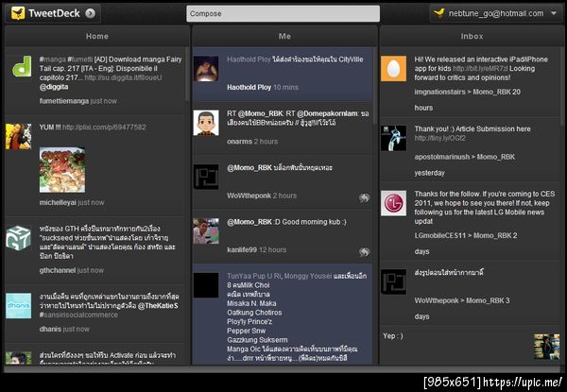The image size is (567, 392).
Task: Click the reply icon on kanlife99 tweet
Action: [x=365, y=252]
